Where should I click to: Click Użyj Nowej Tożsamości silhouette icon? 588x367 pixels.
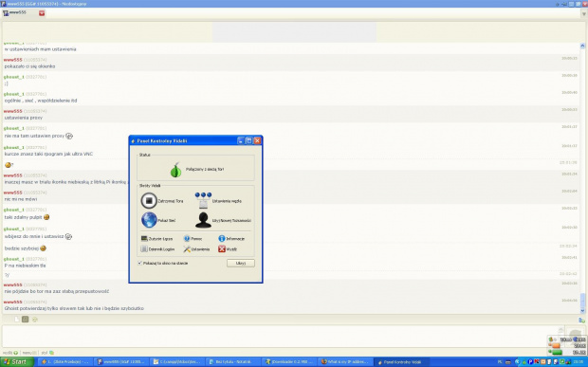203,220
